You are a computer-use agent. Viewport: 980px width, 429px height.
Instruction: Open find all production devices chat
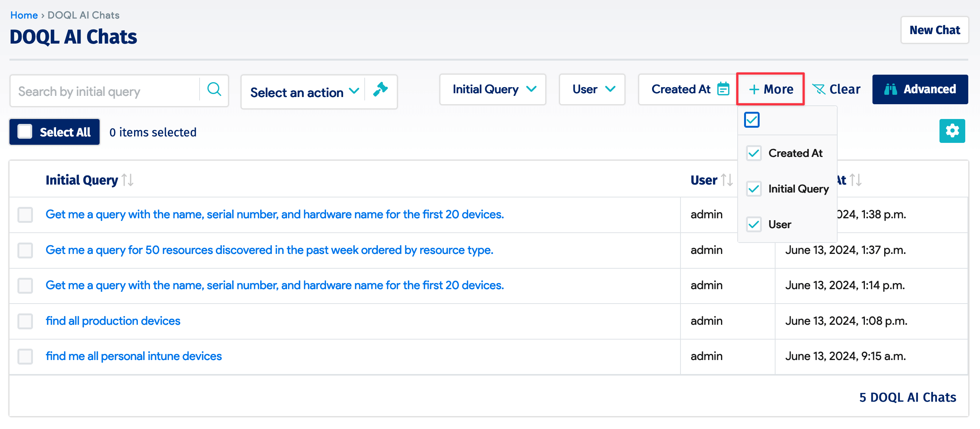[x=113, y=321]
